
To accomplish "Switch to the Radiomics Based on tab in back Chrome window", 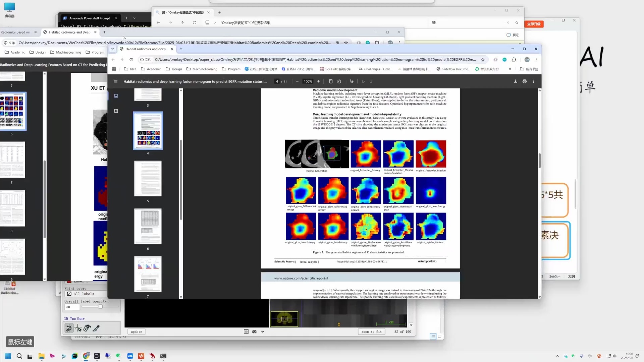I will click(x=18, y=32).
